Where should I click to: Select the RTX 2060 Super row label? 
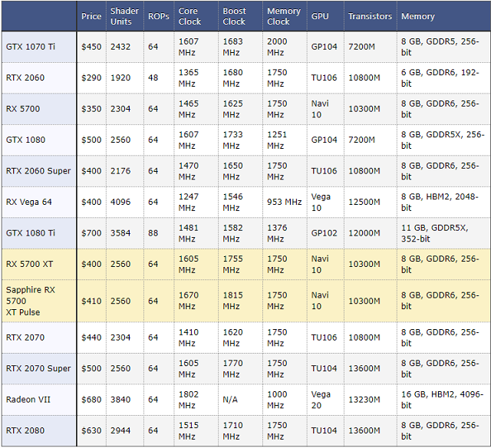click(38, 171)
